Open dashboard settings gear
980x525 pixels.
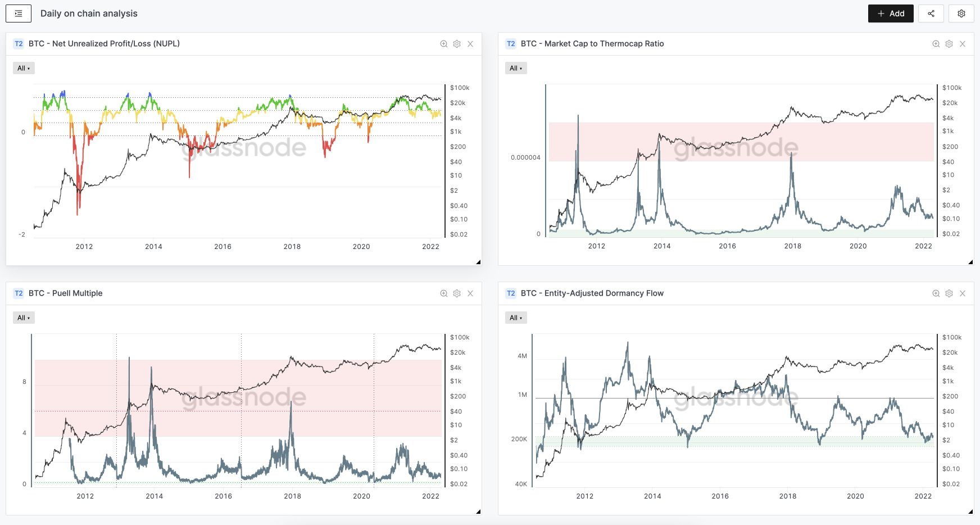click(961, 13)
